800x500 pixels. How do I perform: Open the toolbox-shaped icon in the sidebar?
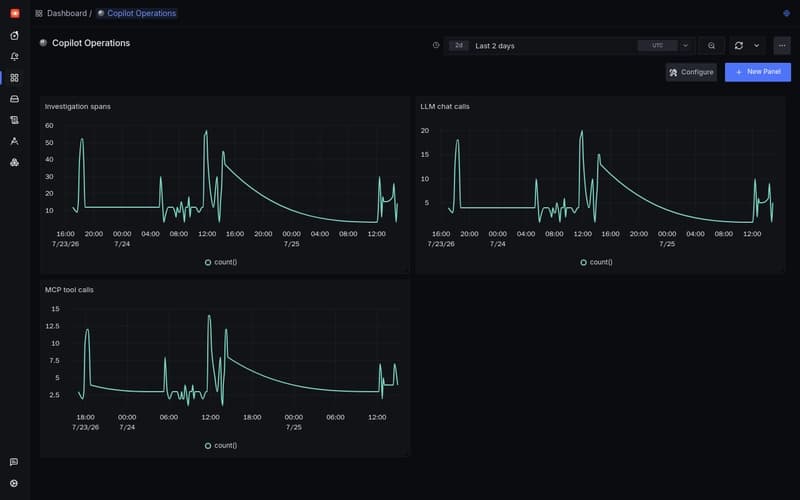[x=14, y=99]
